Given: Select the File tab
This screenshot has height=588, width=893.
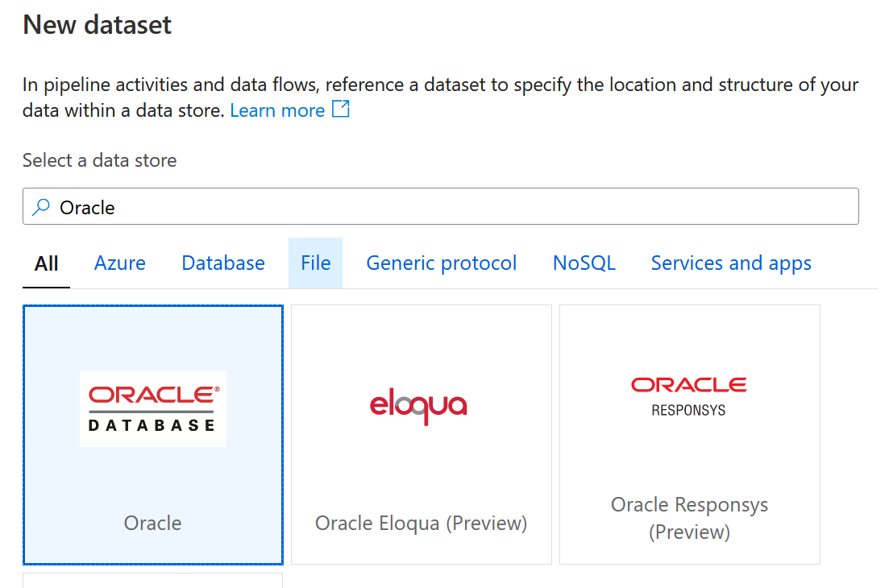Looking at the screenshot, I should [x=315, y=263].
